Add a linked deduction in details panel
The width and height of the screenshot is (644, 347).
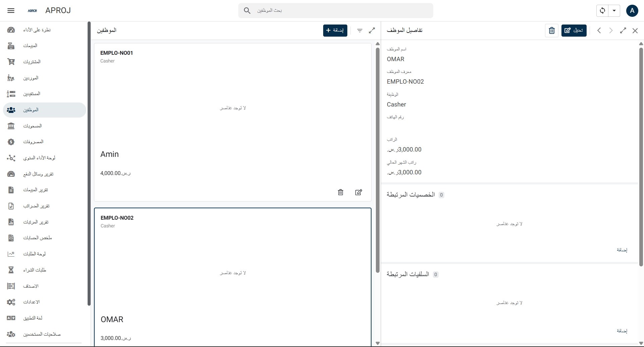(x=622, y=250)
